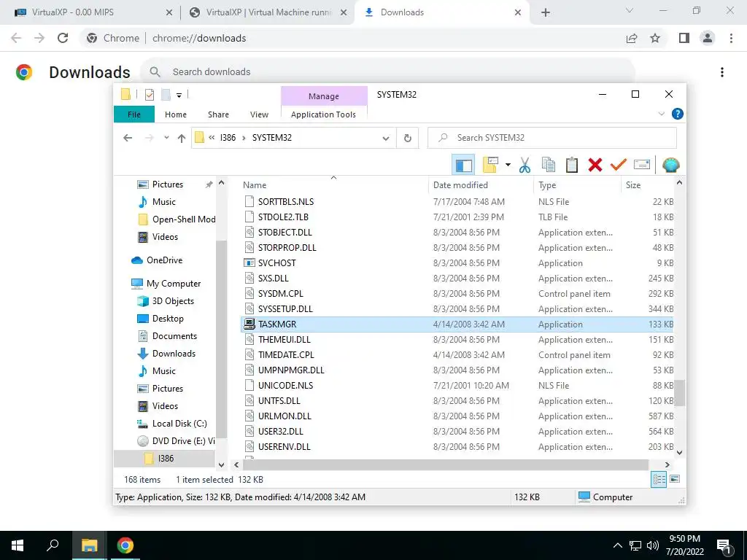Viewport: 747px width, 560px height.
Task: Select My Computer in the navigation pane
Action: (x=174, y=284)
